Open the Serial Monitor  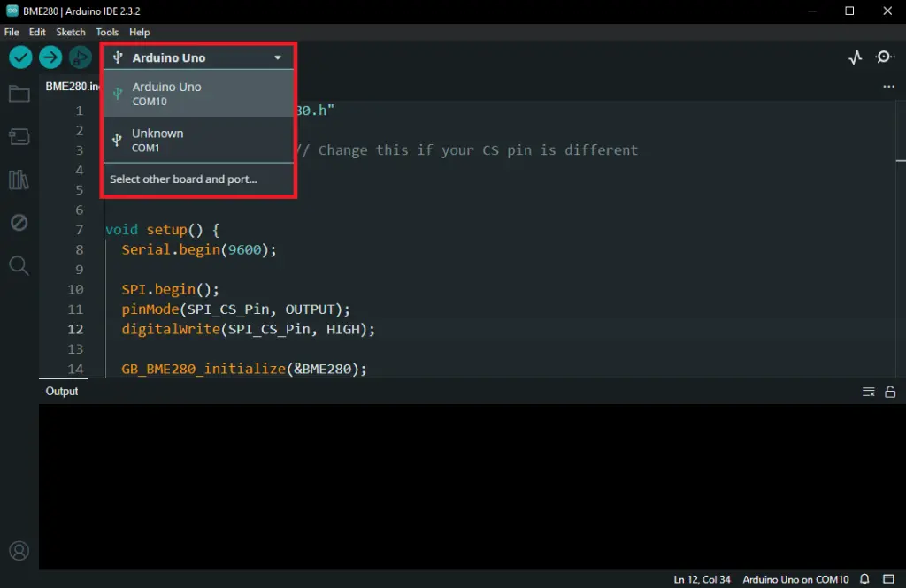(885, 57)
